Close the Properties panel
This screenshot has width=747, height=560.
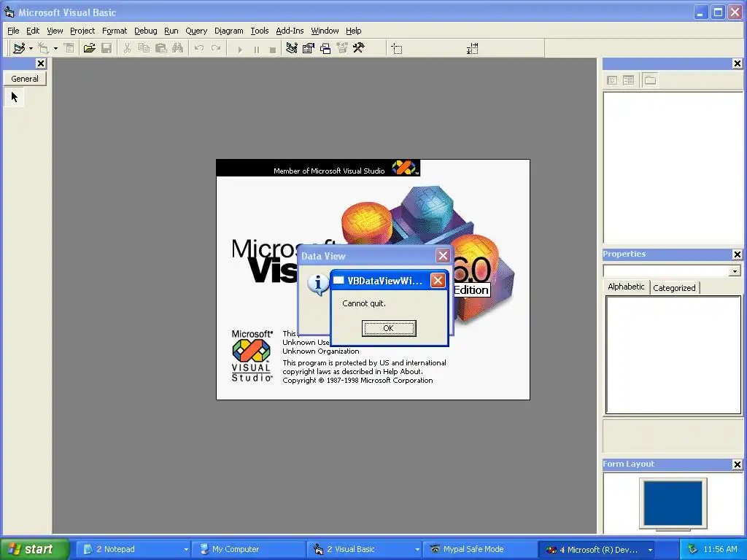[738, 254]
